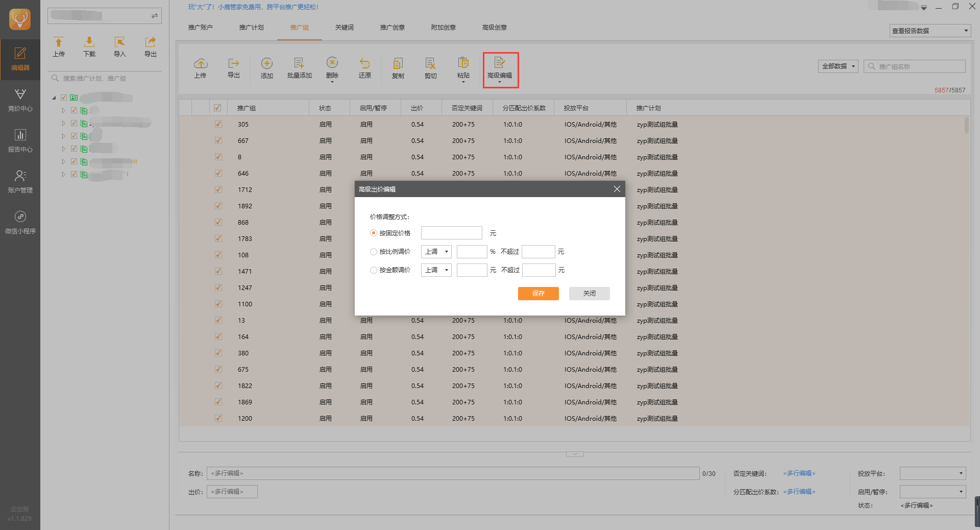Sort by the 出价 column header
980x530 pixels.
tap(417, 108)
